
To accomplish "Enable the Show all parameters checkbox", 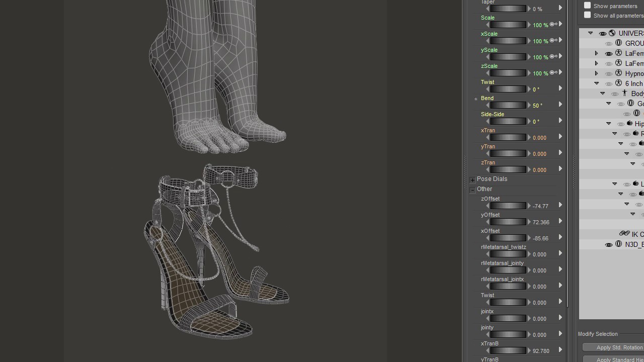I will point(587,15).
